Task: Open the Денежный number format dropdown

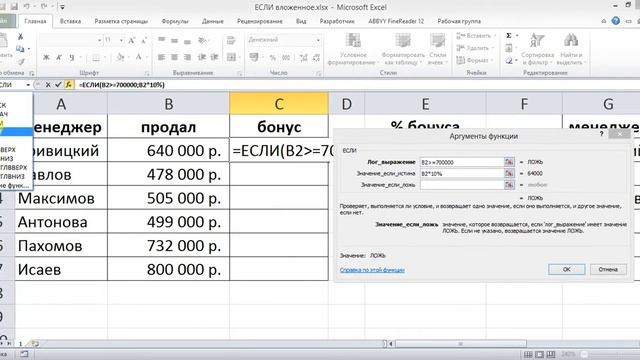Action: [x=318, y=40]
